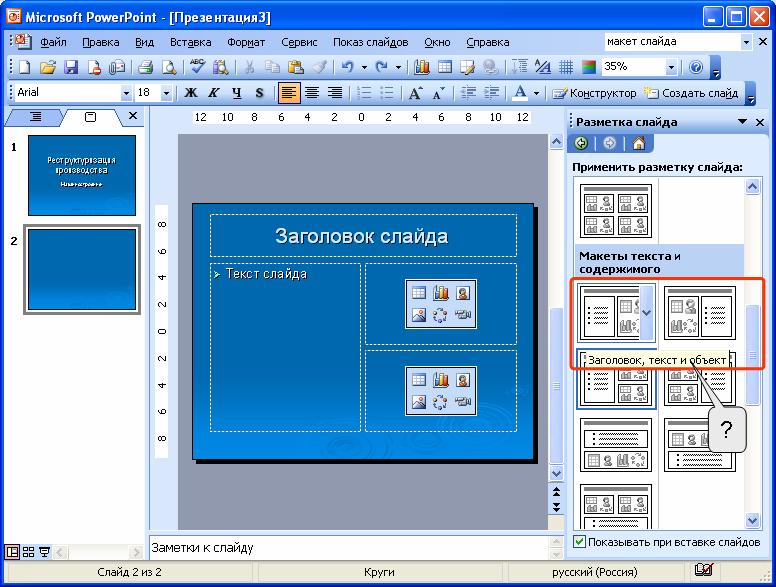
Task: Cut selection with scissors icon
Action: tap(249, 67)
